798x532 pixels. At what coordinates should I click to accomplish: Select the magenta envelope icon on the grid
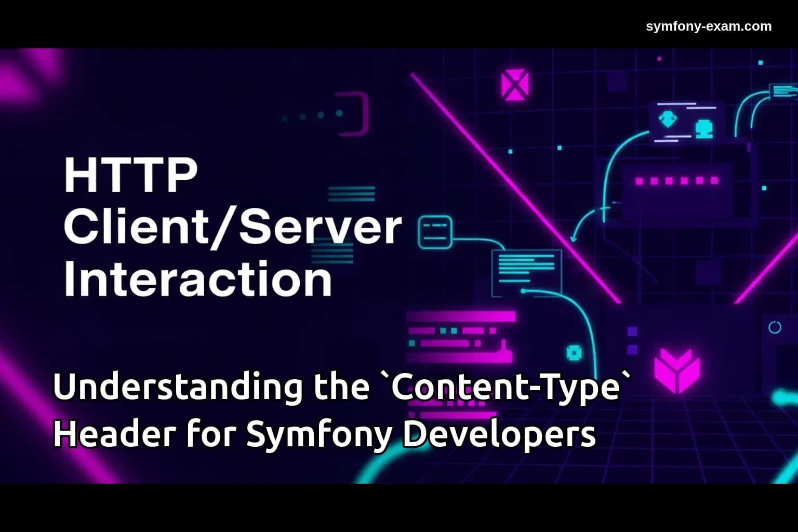[515, 84]
